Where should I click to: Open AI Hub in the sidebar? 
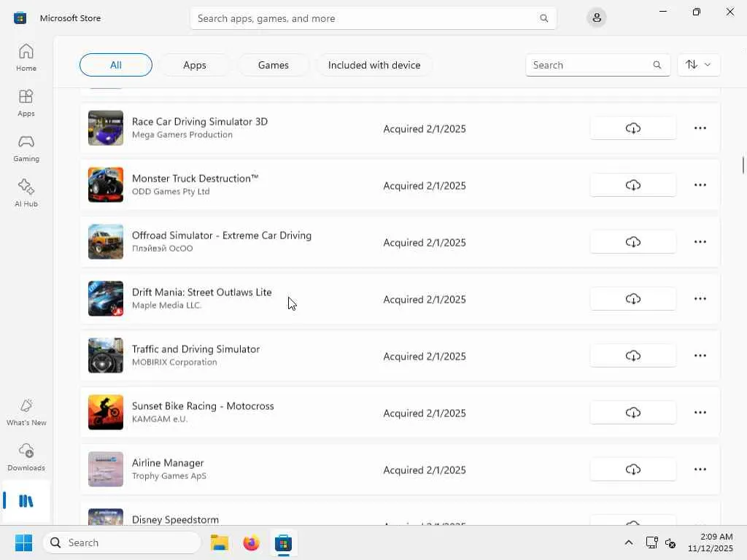(x=26, y=193)
